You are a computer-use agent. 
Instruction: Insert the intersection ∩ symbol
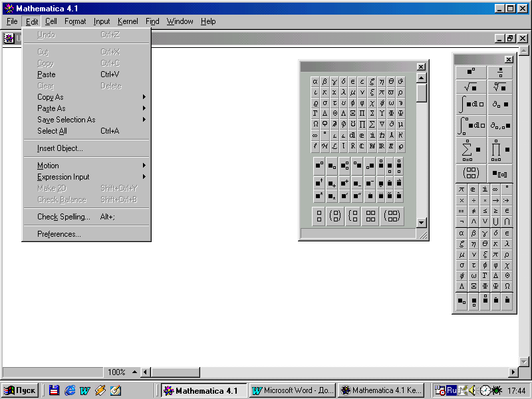tap(507, 222)
